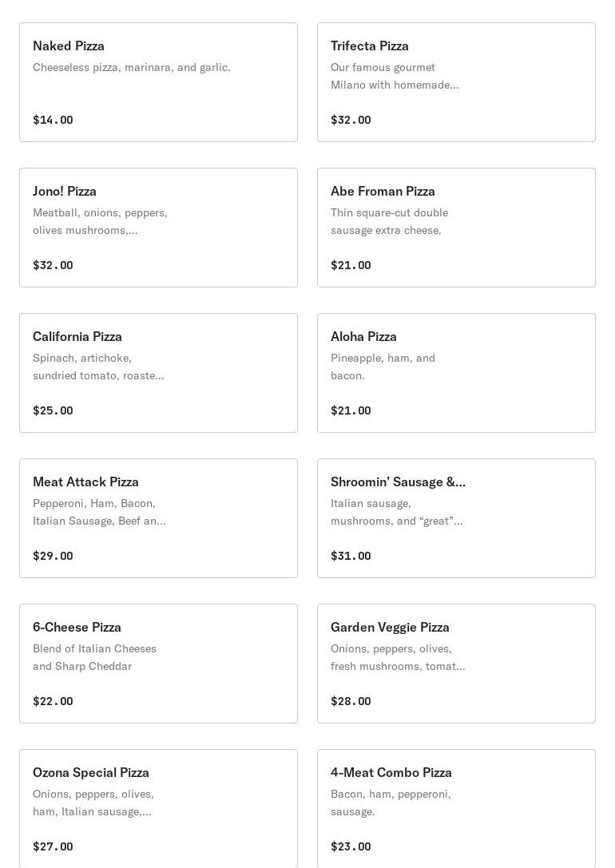Click the $28.00 Garden Veggie price
Viewport: 615px width, 868px height.
pyautogui.click(x=351, y=701)
